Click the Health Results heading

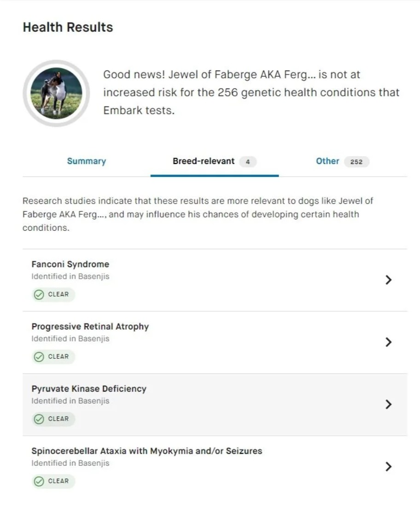[x=68, y=27]
